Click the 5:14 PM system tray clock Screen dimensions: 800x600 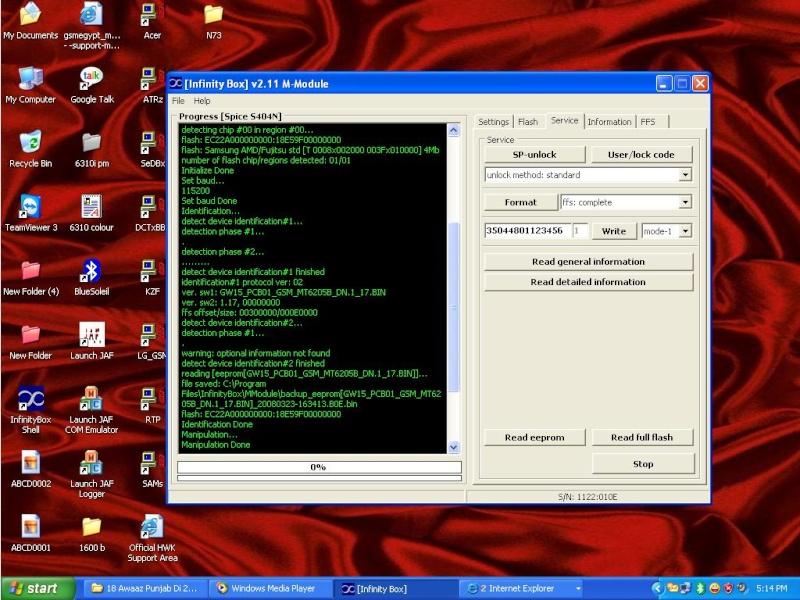coord(772,589)
